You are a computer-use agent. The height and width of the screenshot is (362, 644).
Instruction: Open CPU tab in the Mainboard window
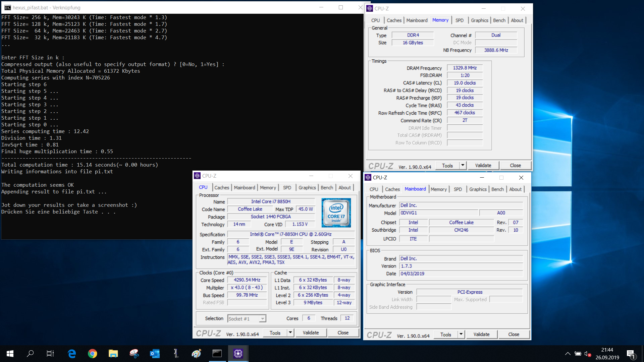[x=374, y=189]
